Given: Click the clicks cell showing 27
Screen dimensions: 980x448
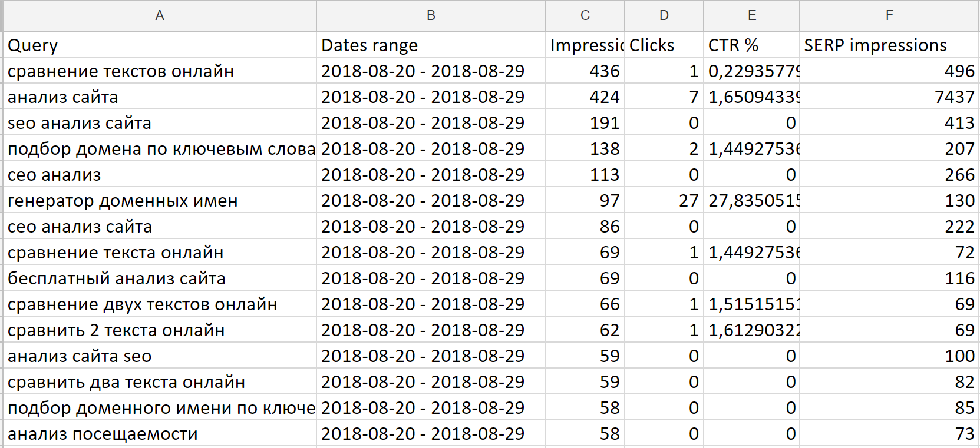Looking at the screenshot, I should (664, 201).
